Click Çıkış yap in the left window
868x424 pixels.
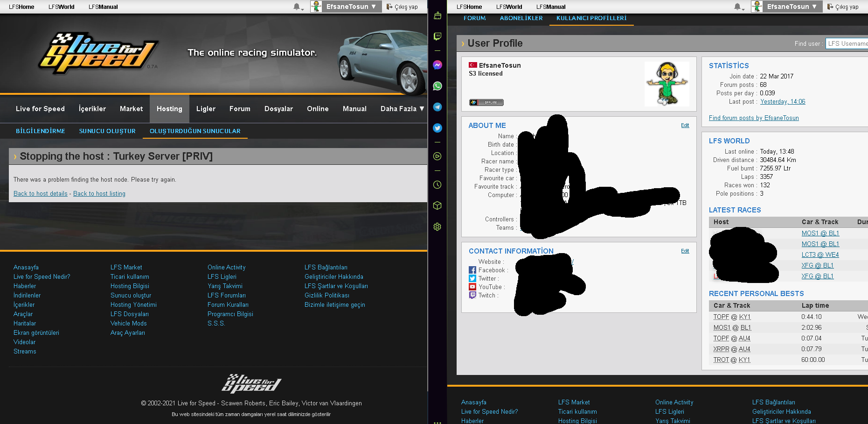click(x=402, y=7)
